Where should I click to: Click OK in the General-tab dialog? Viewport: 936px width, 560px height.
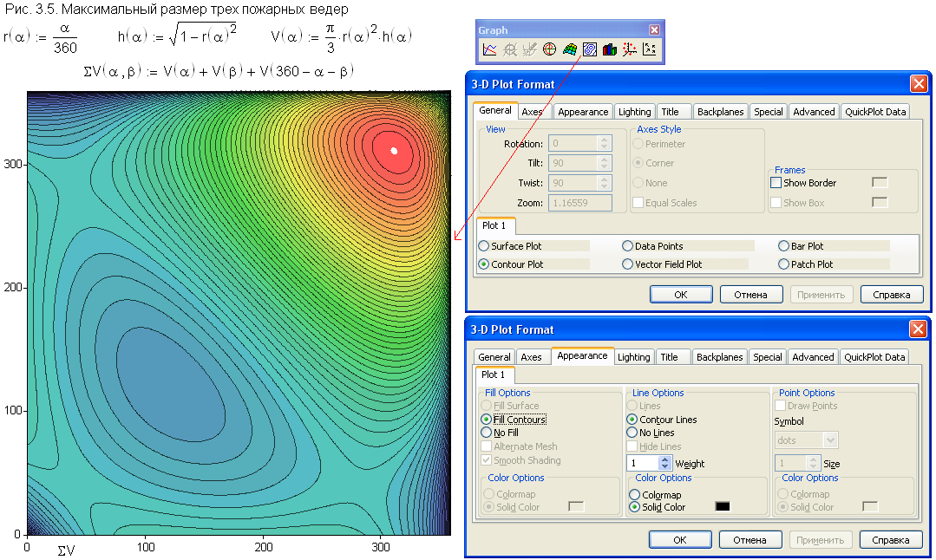[680, 295]
